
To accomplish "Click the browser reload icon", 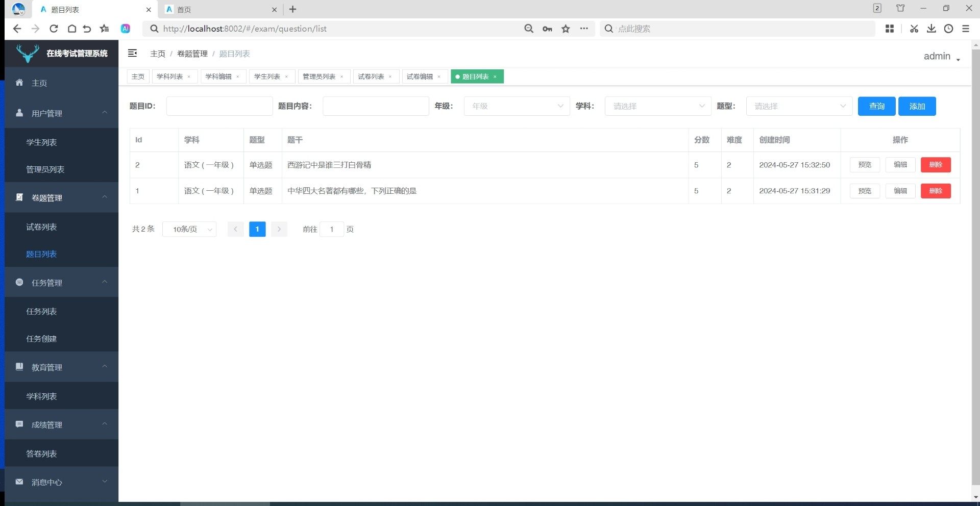I will [54, 29].
